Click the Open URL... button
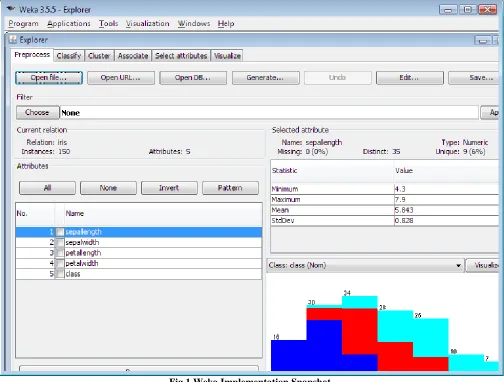The image size is (504, 382). pos(121,78)
